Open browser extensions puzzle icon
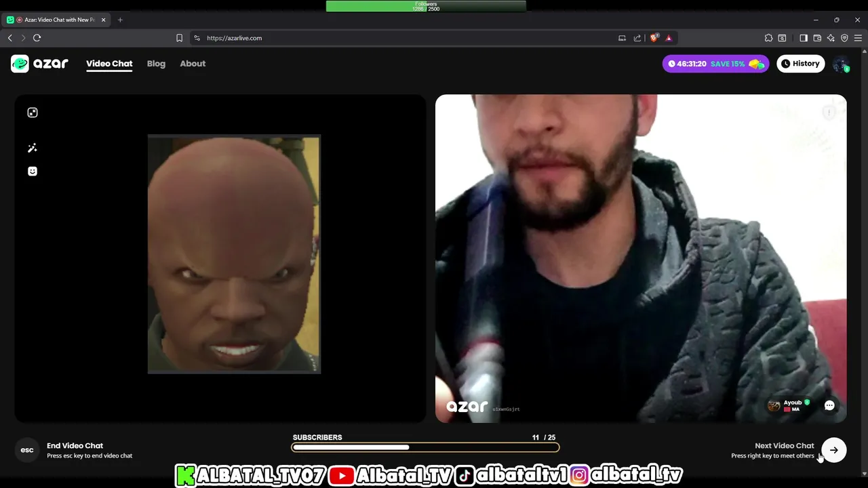 coord(768,38)
